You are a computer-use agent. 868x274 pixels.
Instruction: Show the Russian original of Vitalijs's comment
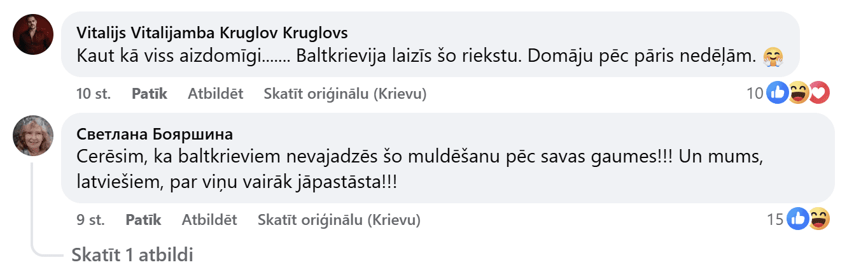(x=345, y=94)
